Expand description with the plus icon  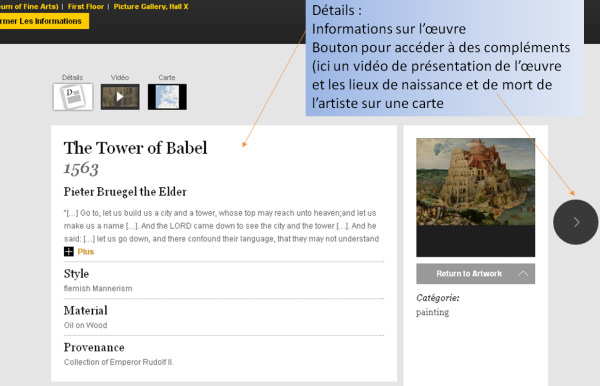coord(68,252)
